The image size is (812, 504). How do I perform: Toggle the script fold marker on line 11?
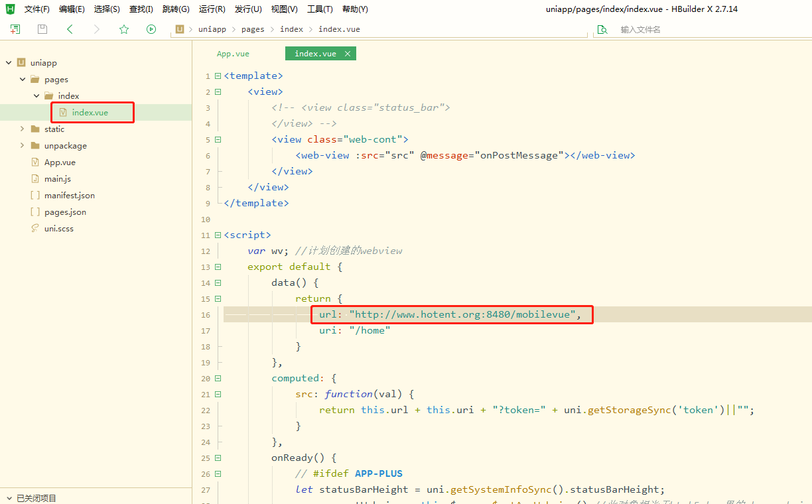click(x=218, y=235)
